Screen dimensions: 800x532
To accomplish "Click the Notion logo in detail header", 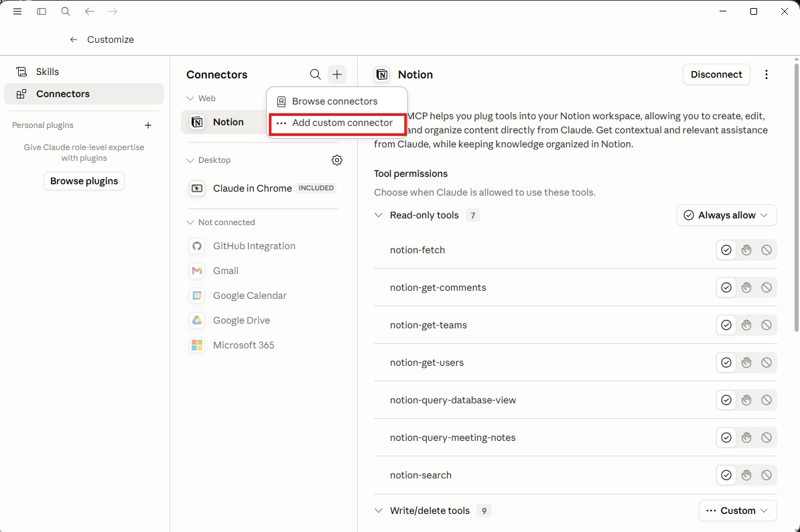I will [382, 74].
